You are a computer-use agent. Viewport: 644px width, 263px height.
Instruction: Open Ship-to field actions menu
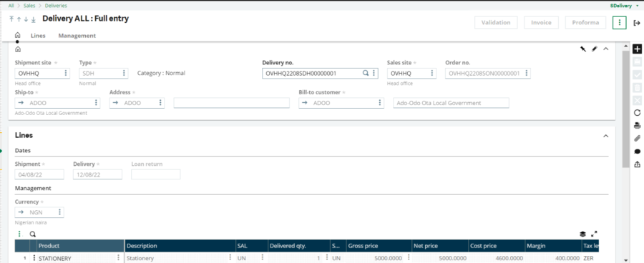(x=96, y=103)
